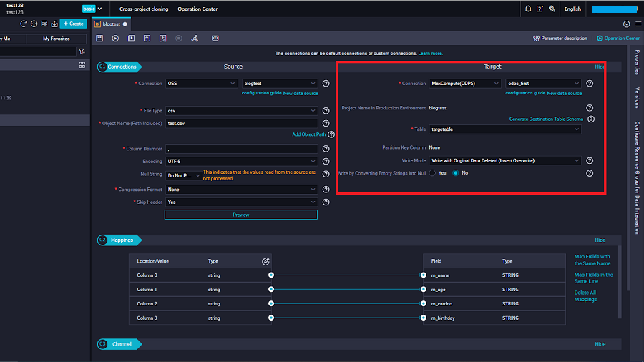Click the edit pencil icon in Mappings header
Image resolution: width=644 pixels, height=362 pixels.
[x=265, y=261]
